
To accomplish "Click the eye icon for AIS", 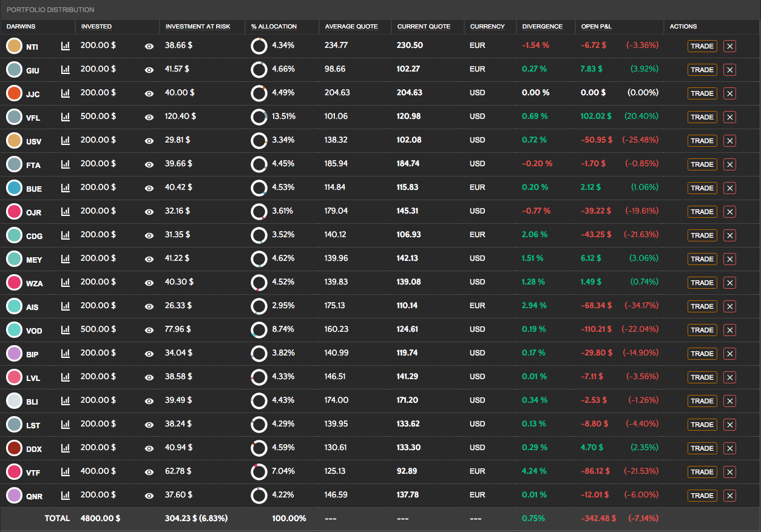I will 149,306.
